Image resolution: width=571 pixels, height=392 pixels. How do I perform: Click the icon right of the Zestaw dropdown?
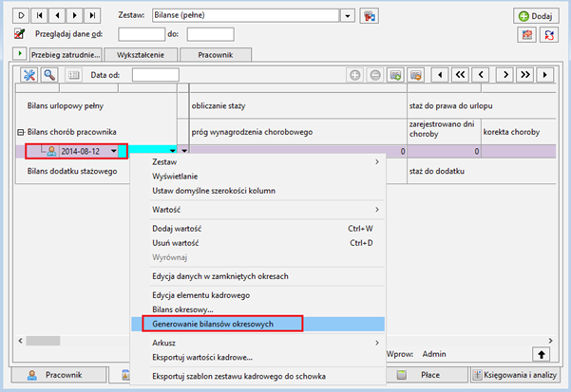point(369,15)
